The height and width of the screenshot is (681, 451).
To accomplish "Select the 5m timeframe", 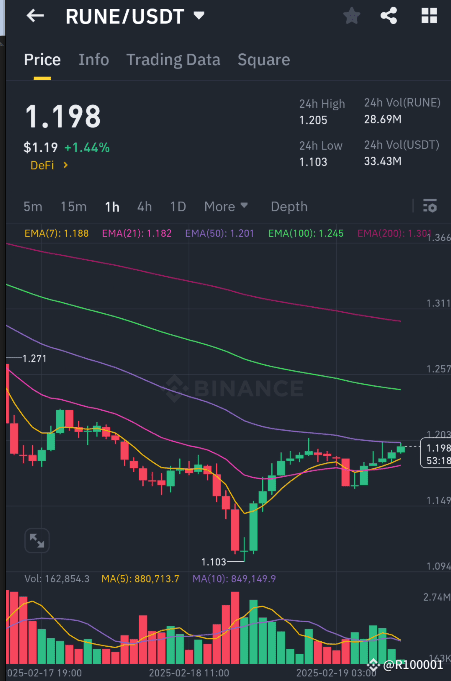I will click(33, 206).
